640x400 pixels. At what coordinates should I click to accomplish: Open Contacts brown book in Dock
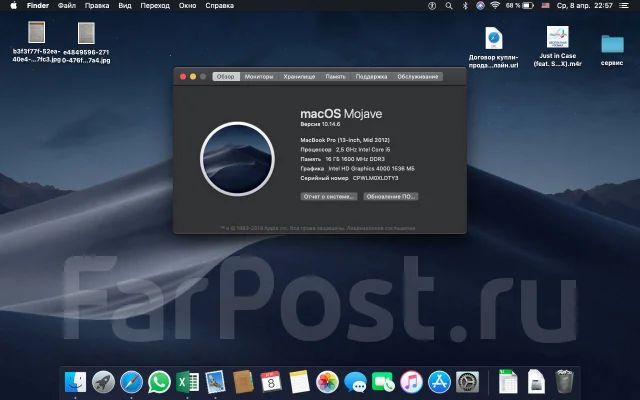243,382
